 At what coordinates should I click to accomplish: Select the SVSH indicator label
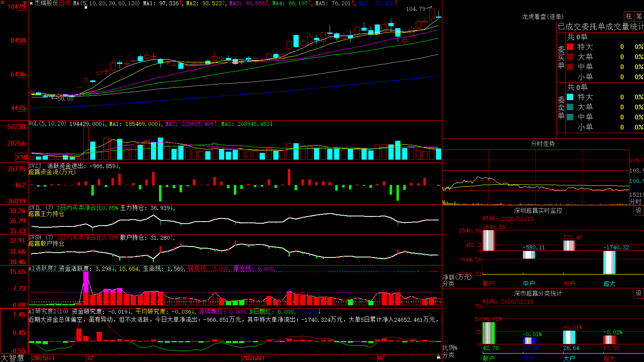point(35,238)
